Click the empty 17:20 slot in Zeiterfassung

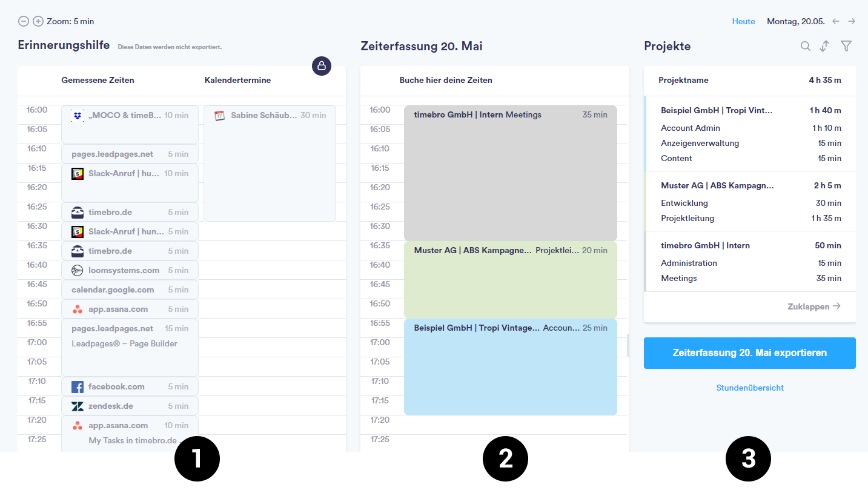[x=511, y=425]
